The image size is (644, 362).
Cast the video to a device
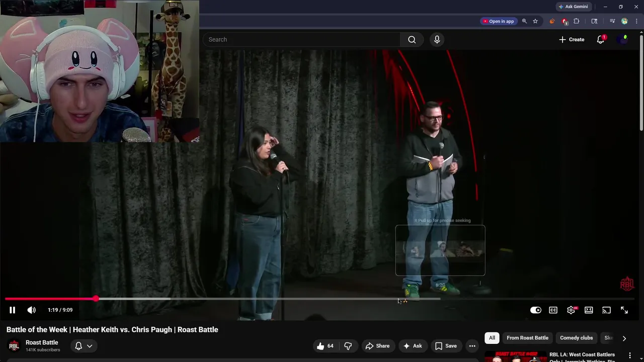click(606, 310)
